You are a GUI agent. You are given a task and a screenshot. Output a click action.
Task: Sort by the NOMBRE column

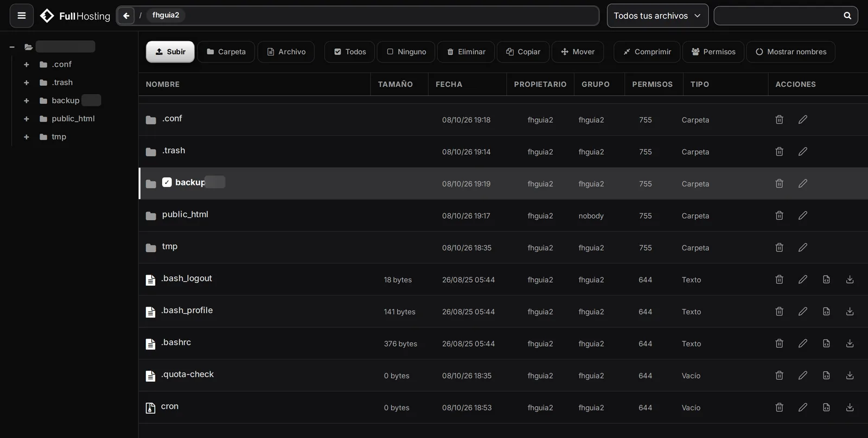(163, 84)
